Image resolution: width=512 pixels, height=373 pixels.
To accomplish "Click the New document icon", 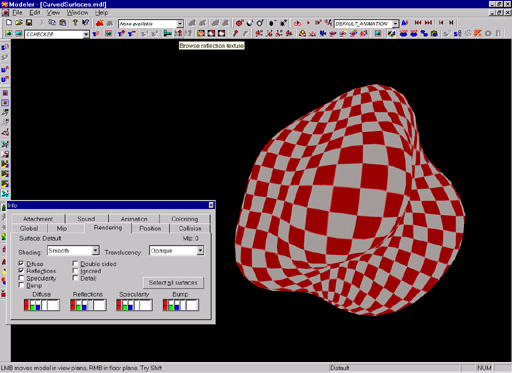I will [9, 23].
